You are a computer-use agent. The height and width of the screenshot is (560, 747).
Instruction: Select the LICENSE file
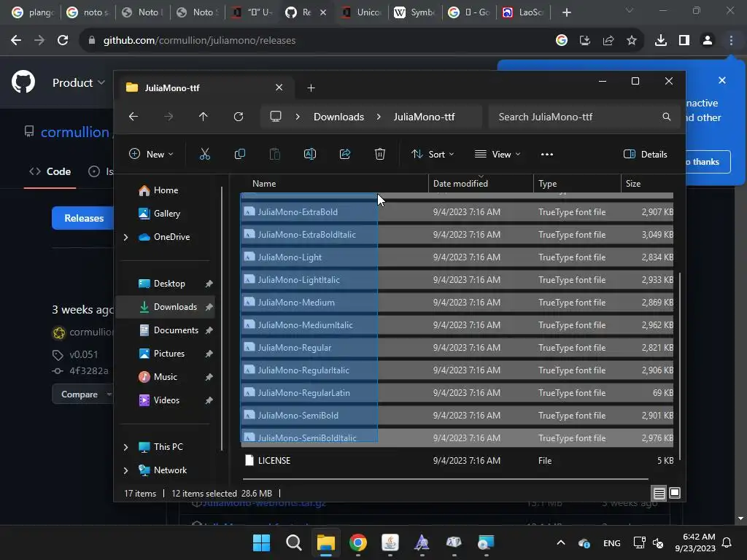pos(457,461)
